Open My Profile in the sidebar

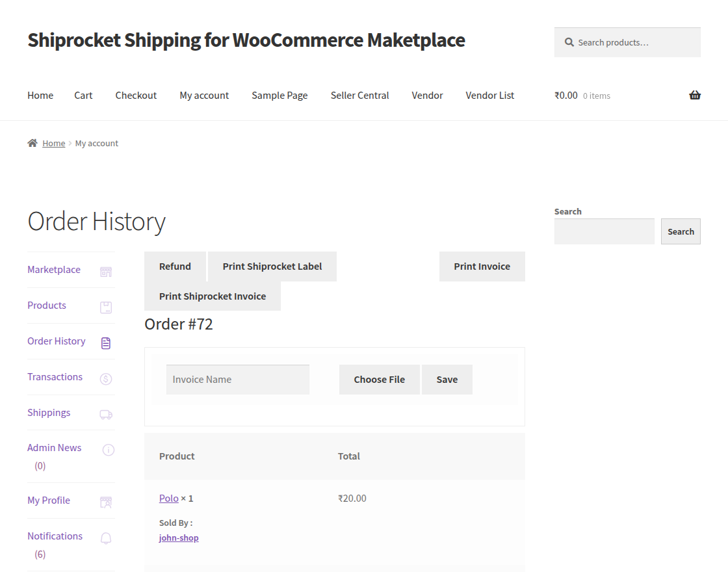(49, 500)
